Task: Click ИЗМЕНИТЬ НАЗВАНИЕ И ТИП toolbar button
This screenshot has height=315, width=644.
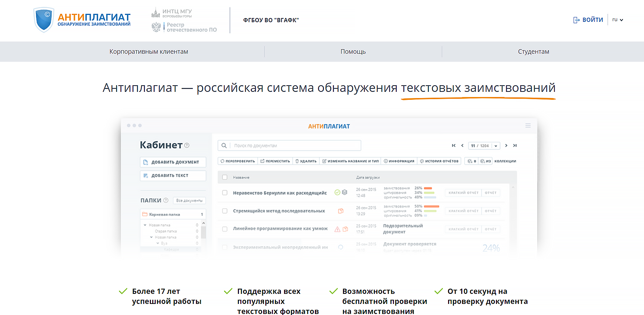Action: (x=350, y=161)
